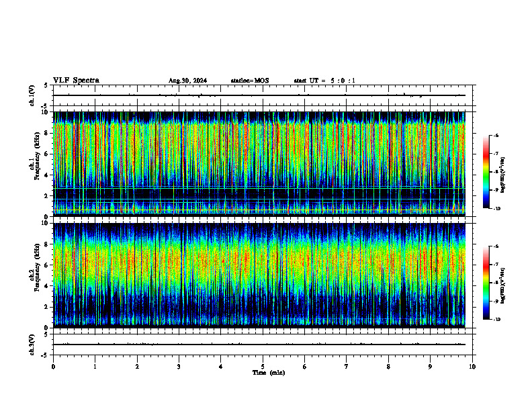The height and width of the screenshot is (411, 532).
Task: Select the "Aug.30, 2024" date label
Action: [x=187, y=81]
